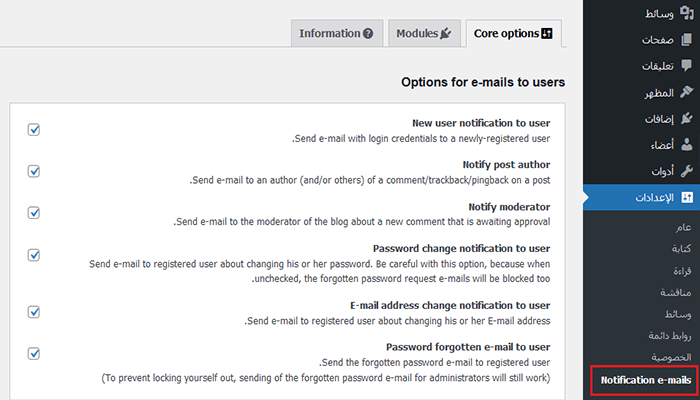Screen dimensions: 700x400
Task: Switch to the Information tab
Action: 336,33
